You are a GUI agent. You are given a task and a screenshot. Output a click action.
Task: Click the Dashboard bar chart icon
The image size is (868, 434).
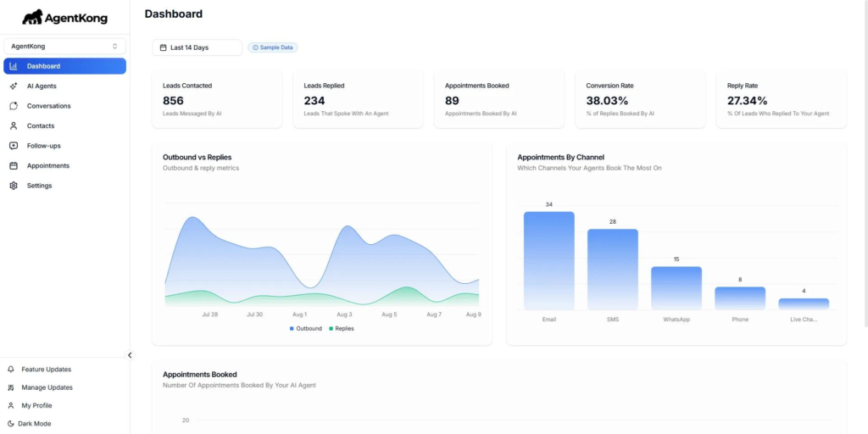[14, 66]
